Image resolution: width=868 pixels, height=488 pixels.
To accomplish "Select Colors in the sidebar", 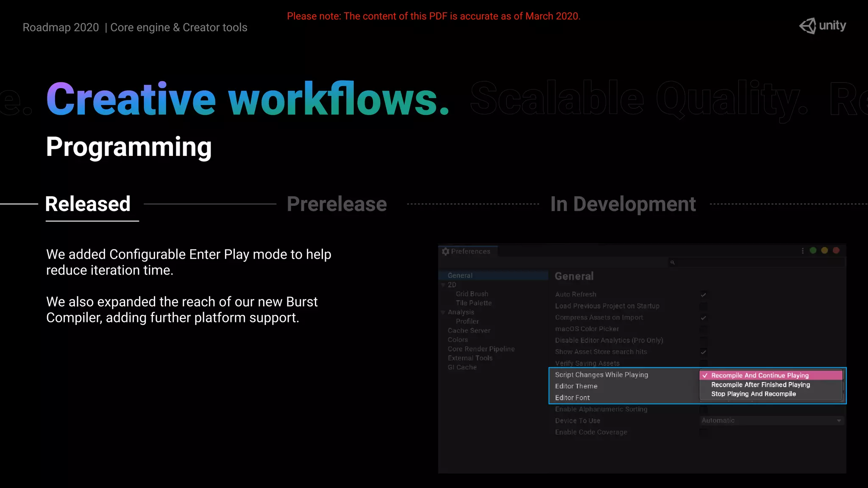I will (458, 340).
